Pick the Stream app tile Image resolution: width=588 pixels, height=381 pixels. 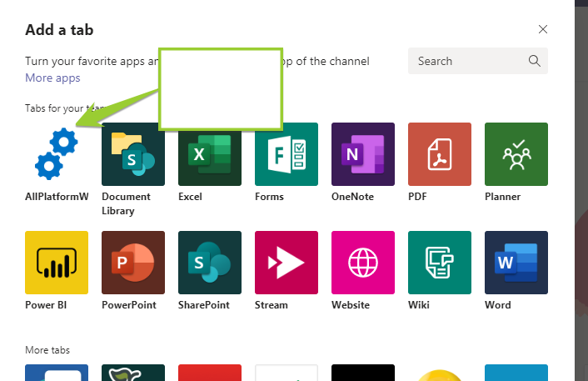point(287,263)
